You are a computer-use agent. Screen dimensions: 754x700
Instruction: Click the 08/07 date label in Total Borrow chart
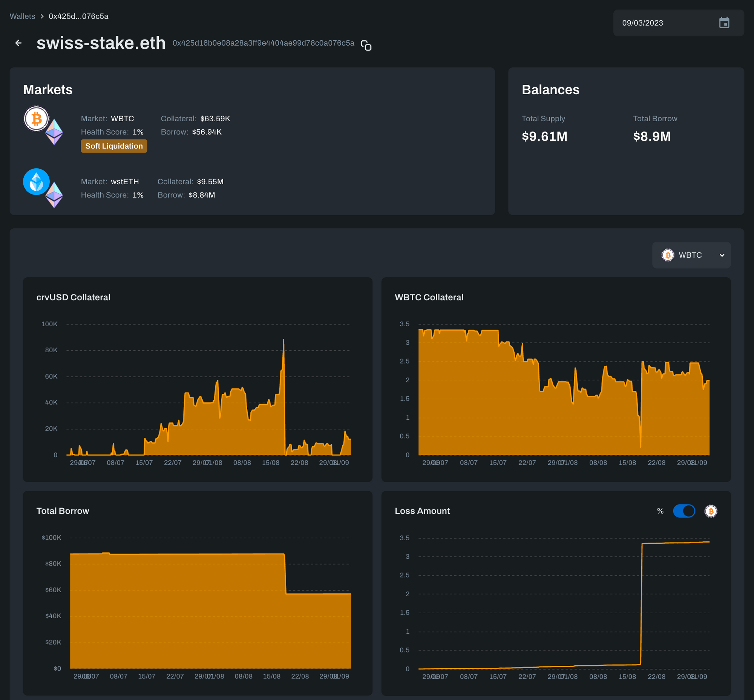pyautogui.click(x=118, y=676)
